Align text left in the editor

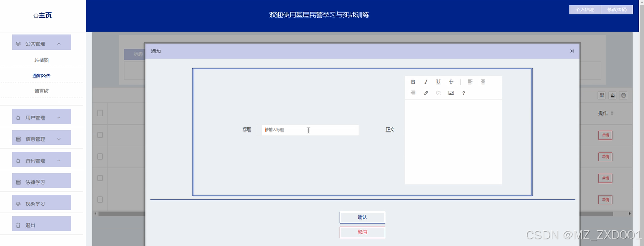(470, 82)
